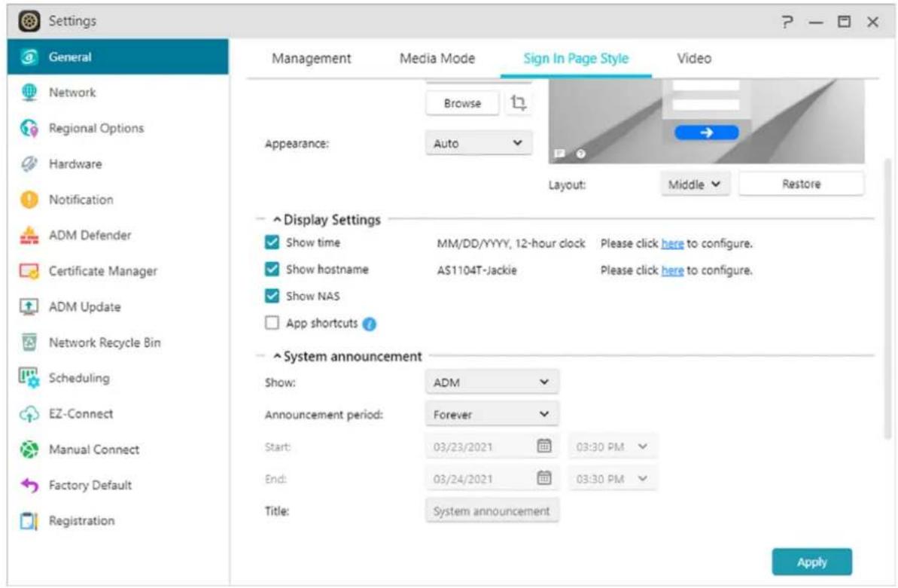Disable the Show hostname checkbox
898x588 pixels.
[x=272, y=270]
